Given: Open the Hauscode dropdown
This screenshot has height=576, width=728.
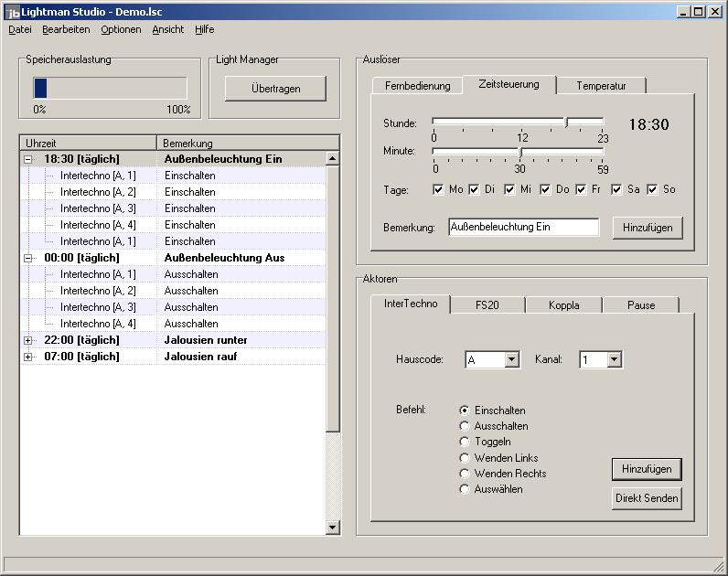Looking at the screenshot, I should pyautogui.click(x=511, y=360).
